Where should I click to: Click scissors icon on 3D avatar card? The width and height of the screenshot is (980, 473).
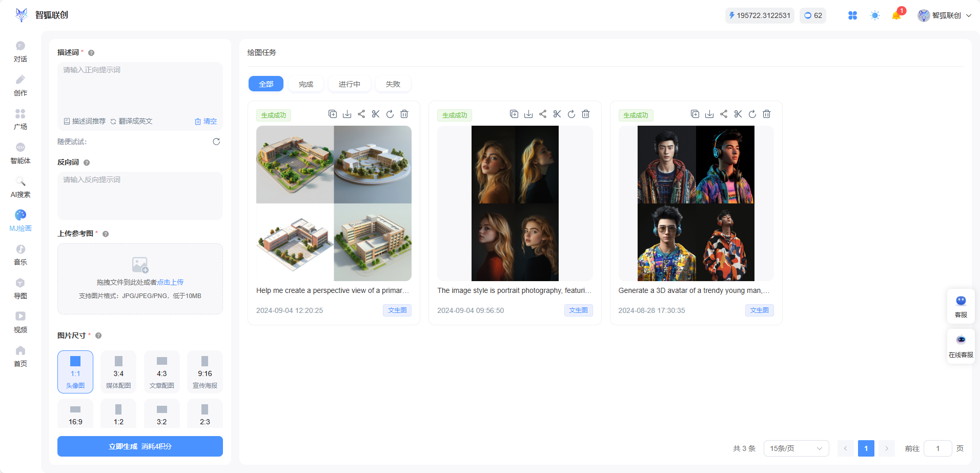pos(738,114)
